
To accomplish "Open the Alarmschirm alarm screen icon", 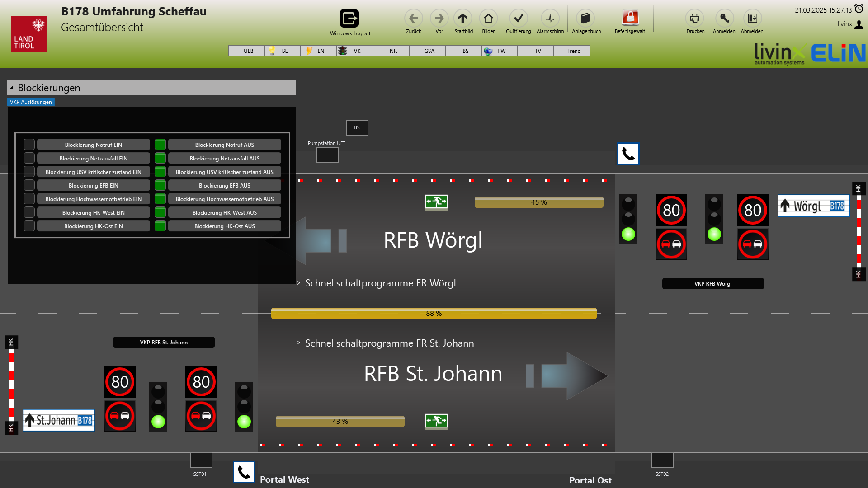I will [x=550, y=19].
